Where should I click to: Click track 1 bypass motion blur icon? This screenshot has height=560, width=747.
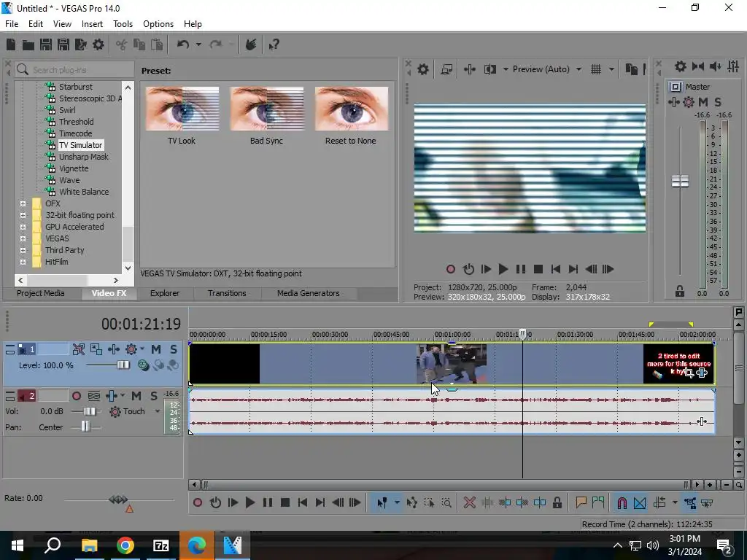[x=79, y=349]
